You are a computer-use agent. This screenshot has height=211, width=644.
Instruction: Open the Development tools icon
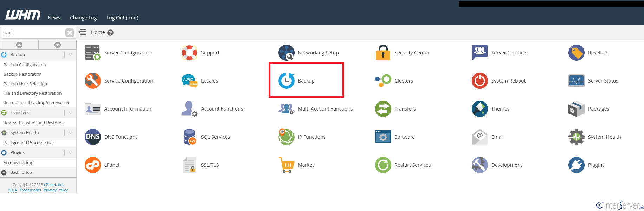click(x=480, y=165)
